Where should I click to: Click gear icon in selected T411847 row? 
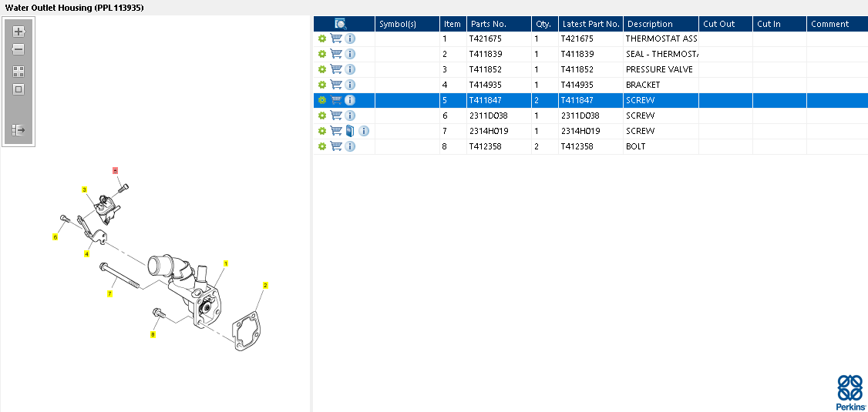click(322, 101)
